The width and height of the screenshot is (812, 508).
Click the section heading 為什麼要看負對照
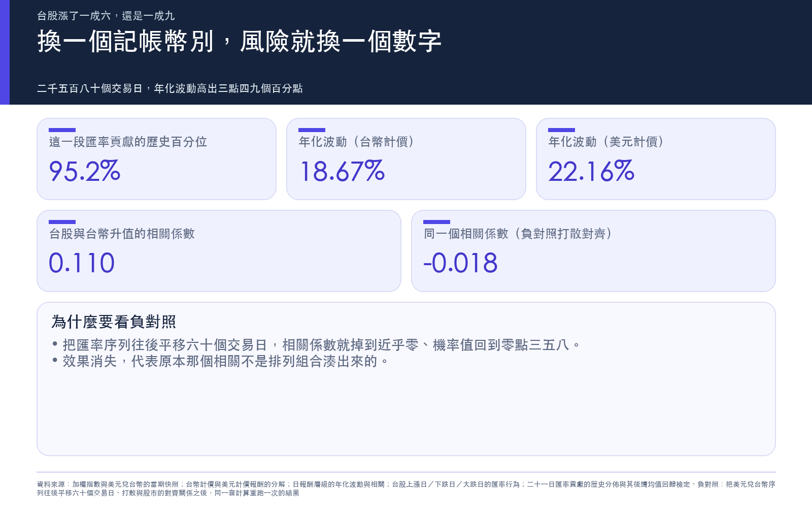[x=114, y=322]
